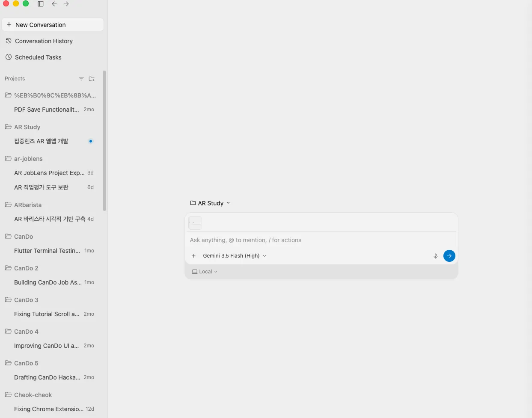This screenshot has height=418, width=532.
Task: Open the Local environment dropdown
Action: click(205, 272)
